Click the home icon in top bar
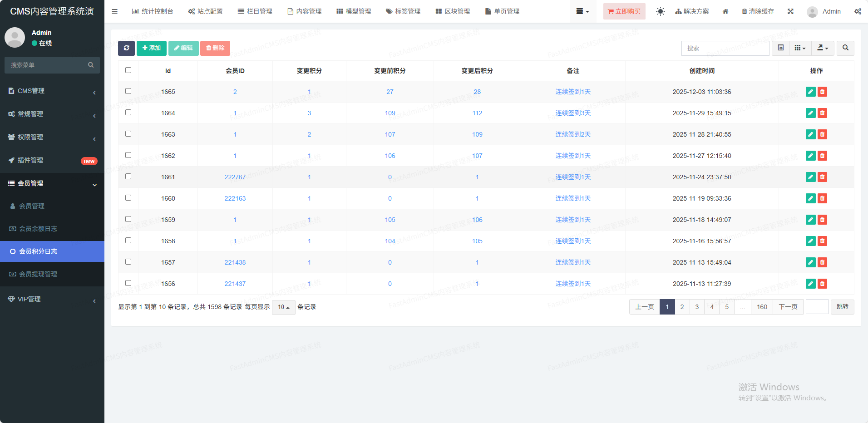868x423 pixels. (x=725, y=11)
